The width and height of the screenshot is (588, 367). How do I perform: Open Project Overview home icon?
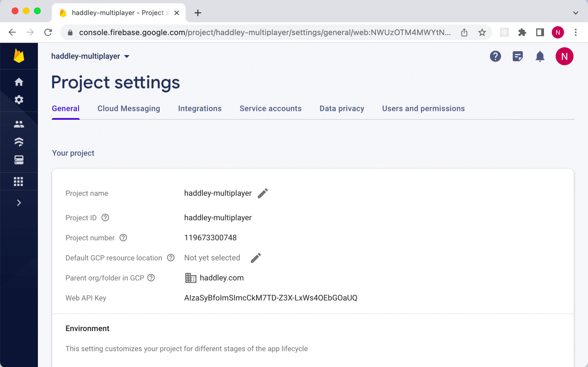(19, 82)
